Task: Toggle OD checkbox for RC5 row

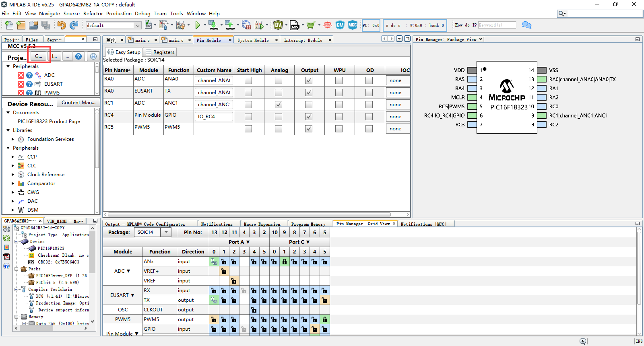Action: (369, 129)
